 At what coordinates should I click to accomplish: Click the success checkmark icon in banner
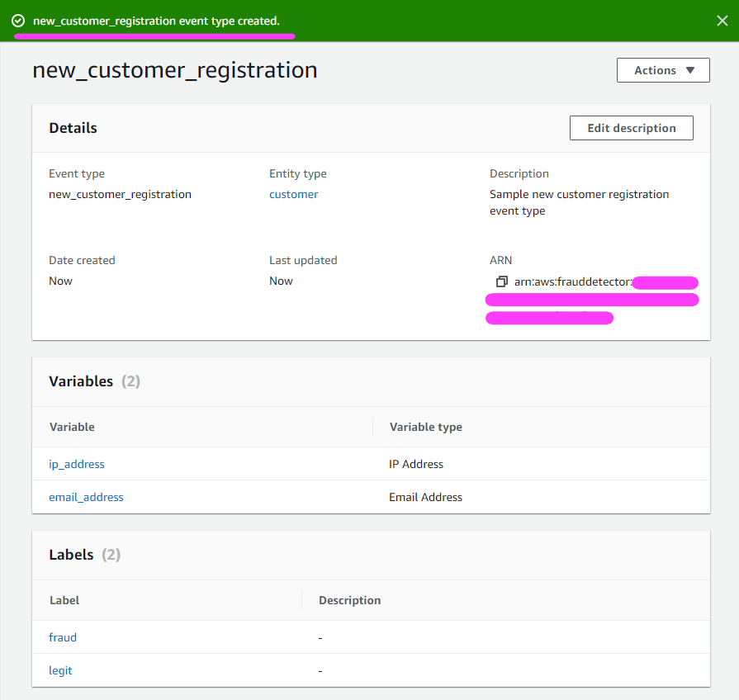coord(18,21)
